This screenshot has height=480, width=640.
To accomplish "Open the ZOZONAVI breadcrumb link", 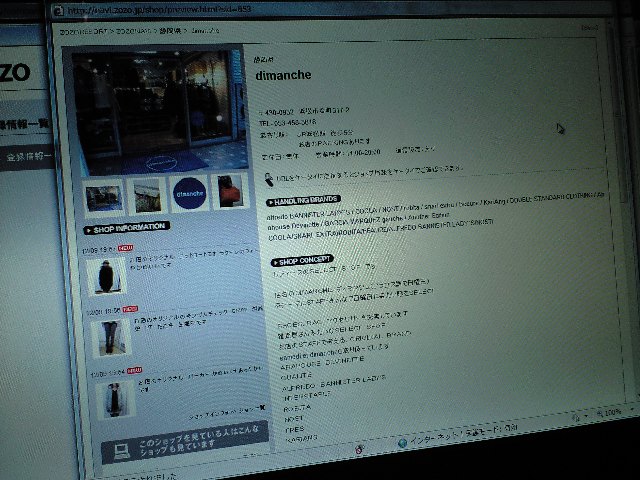I will (133, 31).
